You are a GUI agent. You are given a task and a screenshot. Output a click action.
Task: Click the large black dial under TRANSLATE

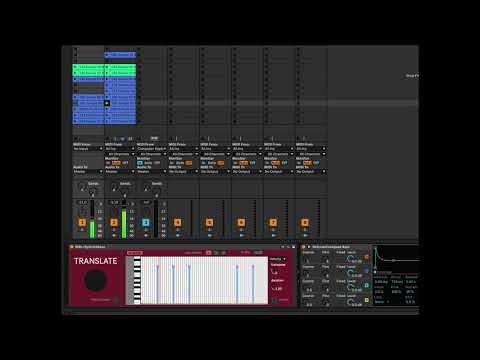pos(96,281)
